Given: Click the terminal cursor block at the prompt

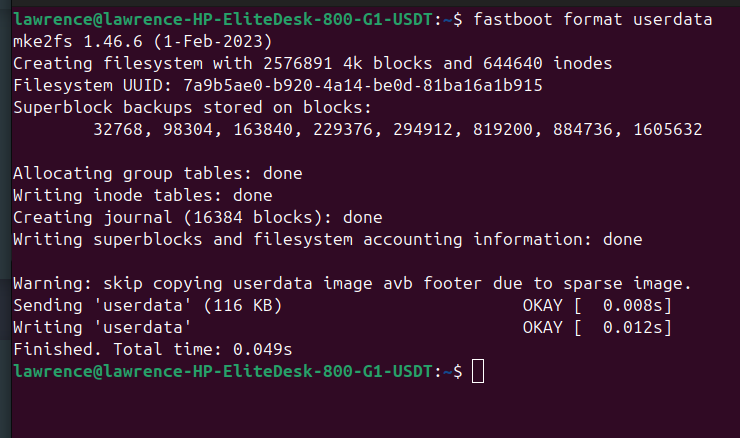Looking at the screenshot, I should [x=478, y=371].
